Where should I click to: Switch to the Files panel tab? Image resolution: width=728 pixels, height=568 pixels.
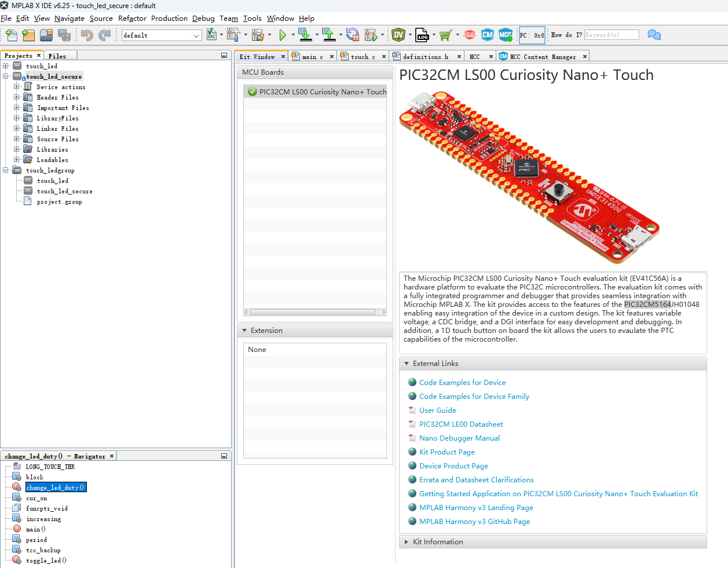[x=57, y=56]
